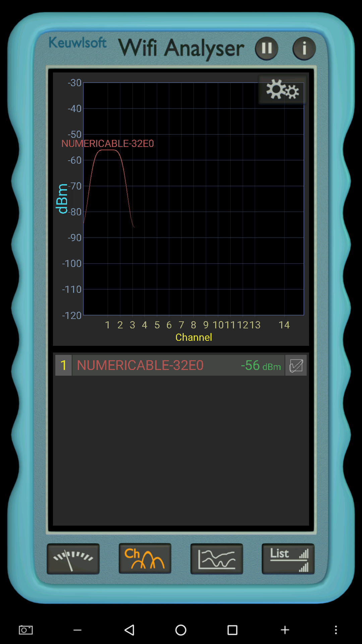Image resolution: width=362 pixels, height=644 pixels.
Task: Click the -90 dBm axis label
Action: coord(74,238)
